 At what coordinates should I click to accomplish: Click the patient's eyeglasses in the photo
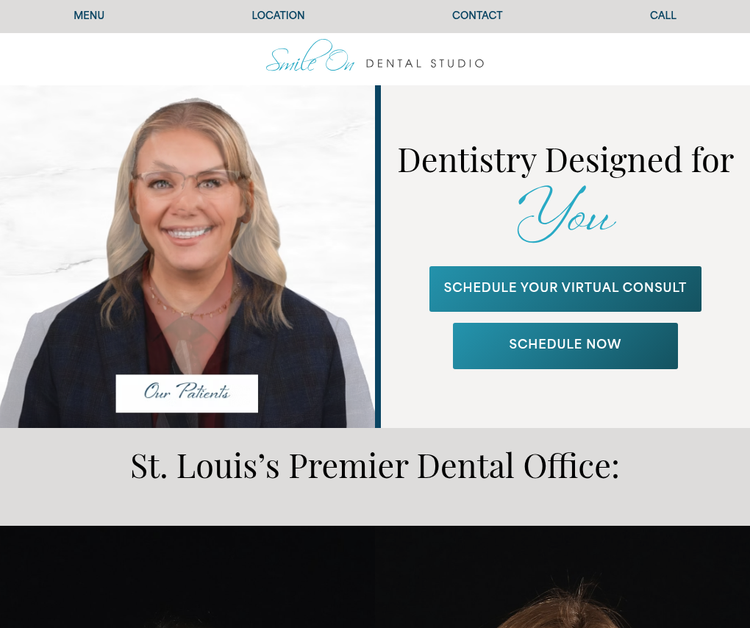[190, 181]
